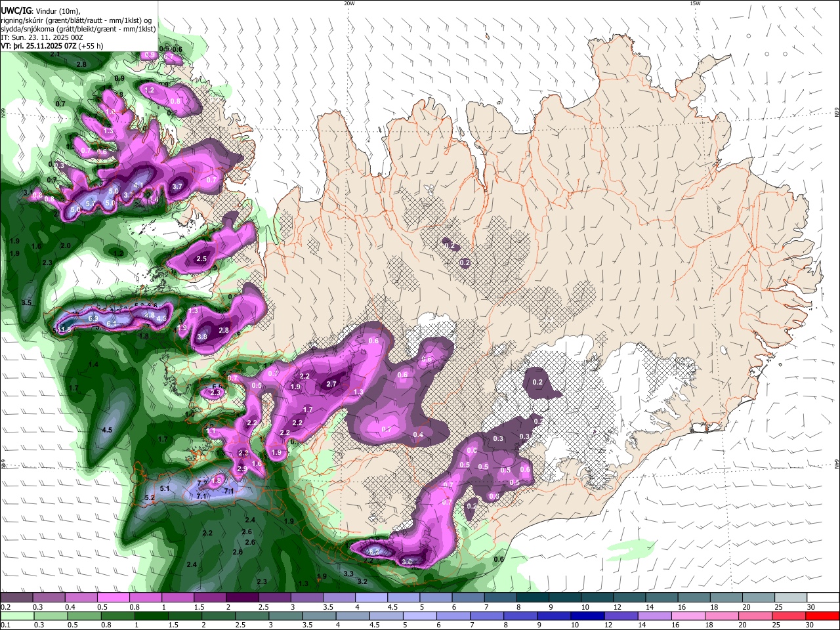840x630 pixels.
Task: Select the map value '2.5' on Snæfellsnes band
Action: point(201,259)
